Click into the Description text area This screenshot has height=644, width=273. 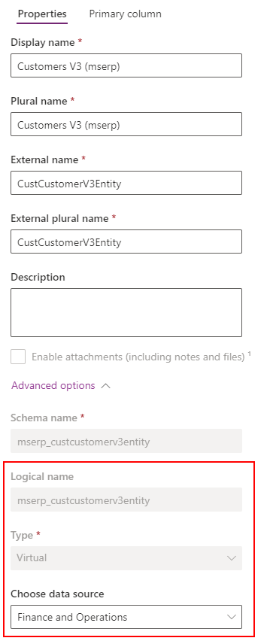(x=126, y=312)
